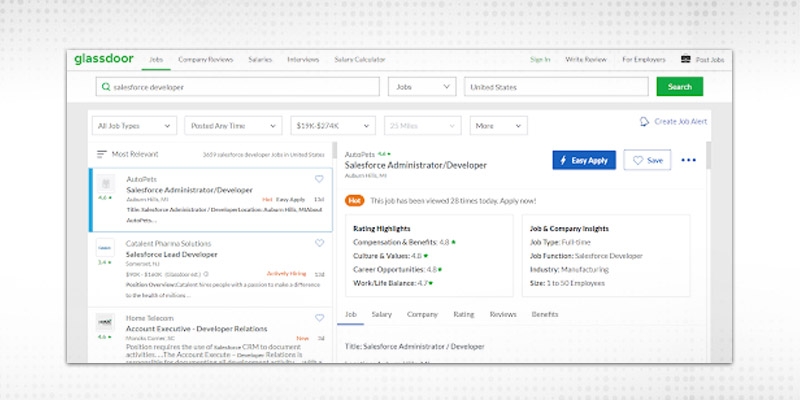Viewport: 800px width, 400px height.
Task: Toggle heart save on Catalent Salesforce Lead Developer
Action: coord(319,243)
